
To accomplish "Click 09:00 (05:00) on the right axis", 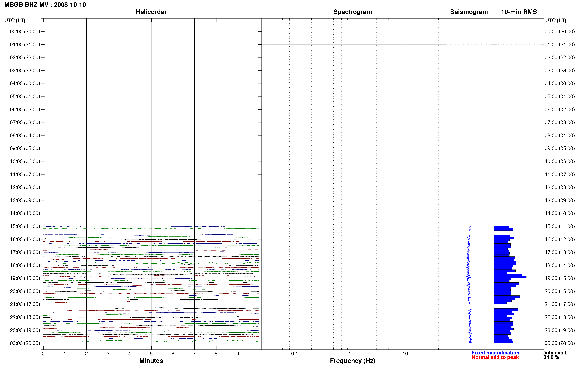I will (x=560, y=148).
